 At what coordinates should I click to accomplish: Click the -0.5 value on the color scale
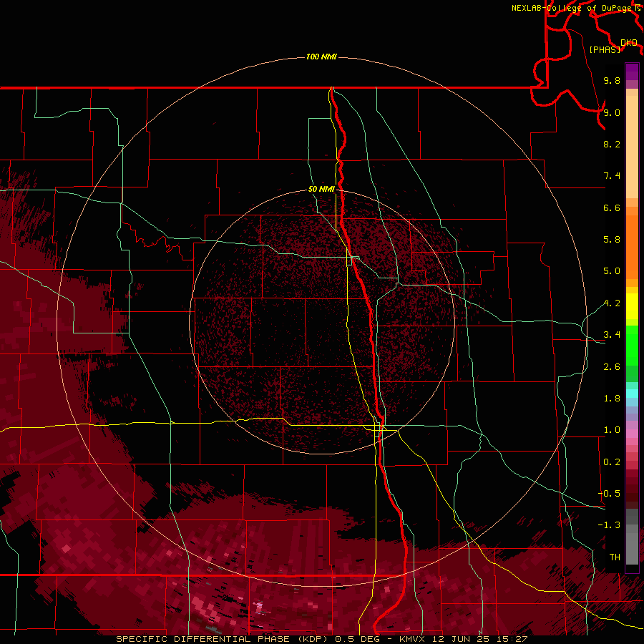pos(609,494)
